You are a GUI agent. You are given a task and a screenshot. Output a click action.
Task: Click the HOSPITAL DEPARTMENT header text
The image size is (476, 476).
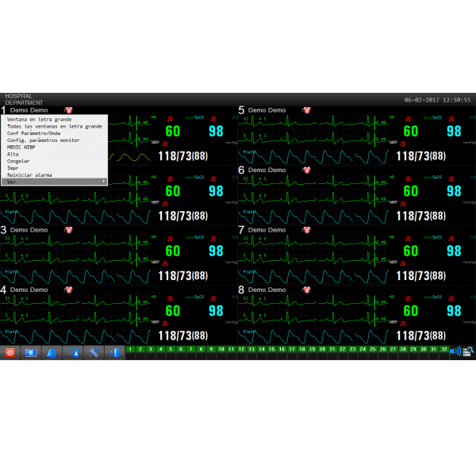[24, 99]
